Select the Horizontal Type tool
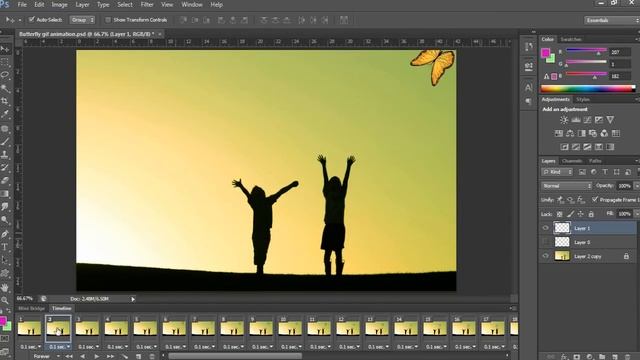 click(5, 247)
